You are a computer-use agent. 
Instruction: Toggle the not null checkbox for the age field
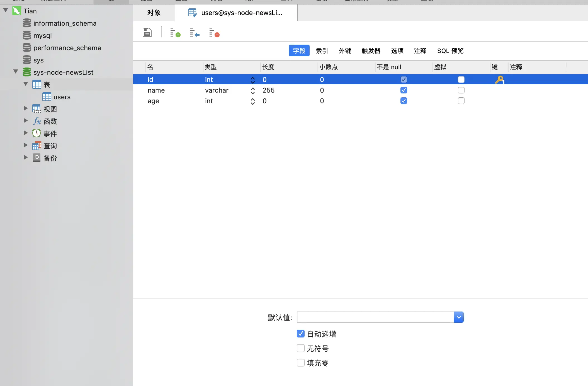click(x=404, y=101)
